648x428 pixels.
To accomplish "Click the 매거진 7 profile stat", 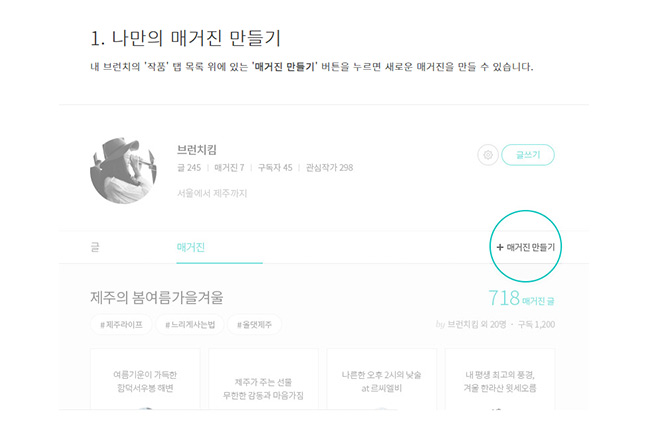I will pos(228,167).
